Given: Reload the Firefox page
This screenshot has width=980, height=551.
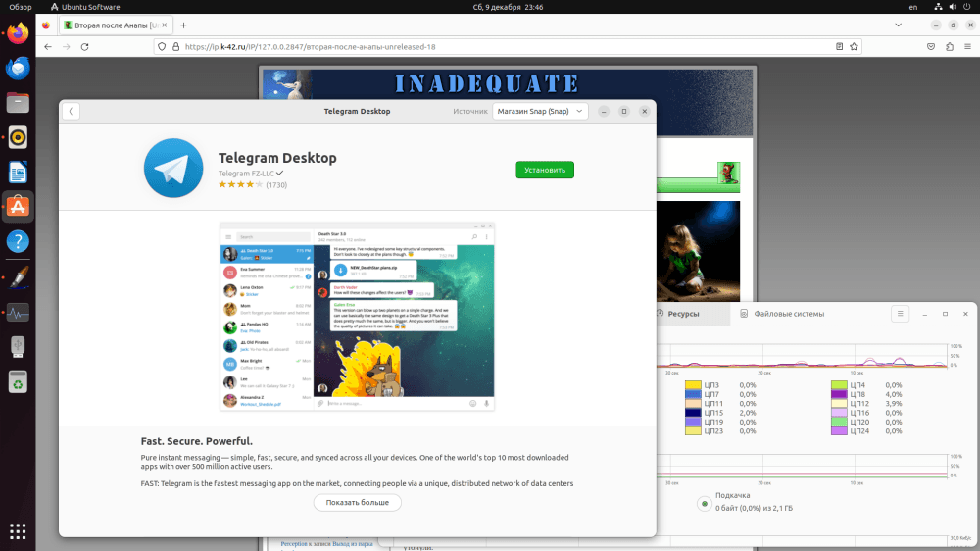Looking at the screenshot, I should click(85, 47).
